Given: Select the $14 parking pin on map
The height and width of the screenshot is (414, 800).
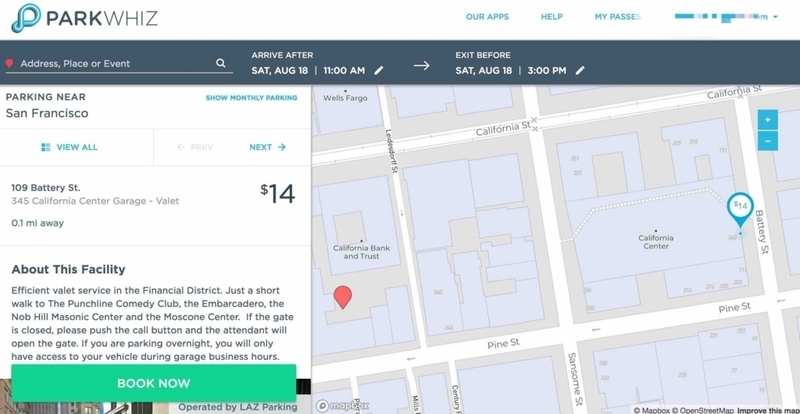Looking at the screenshot, I should pos(740,209).
